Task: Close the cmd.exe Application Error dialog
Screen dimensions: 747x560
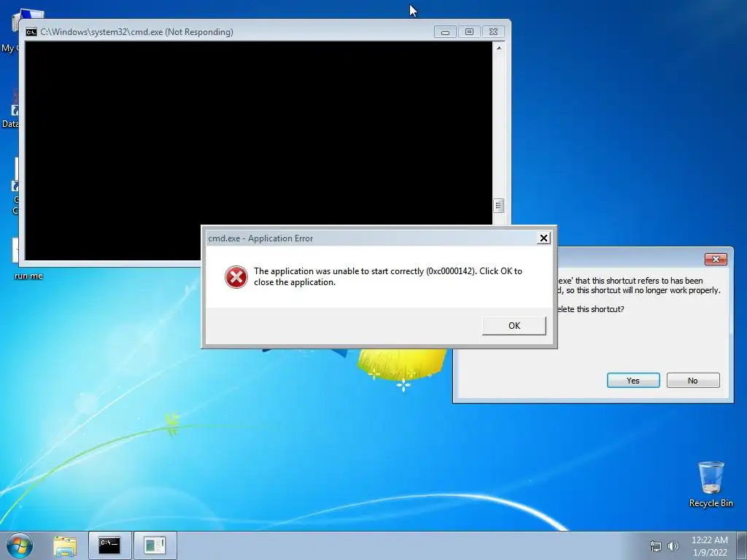Action: click(543, 238)
